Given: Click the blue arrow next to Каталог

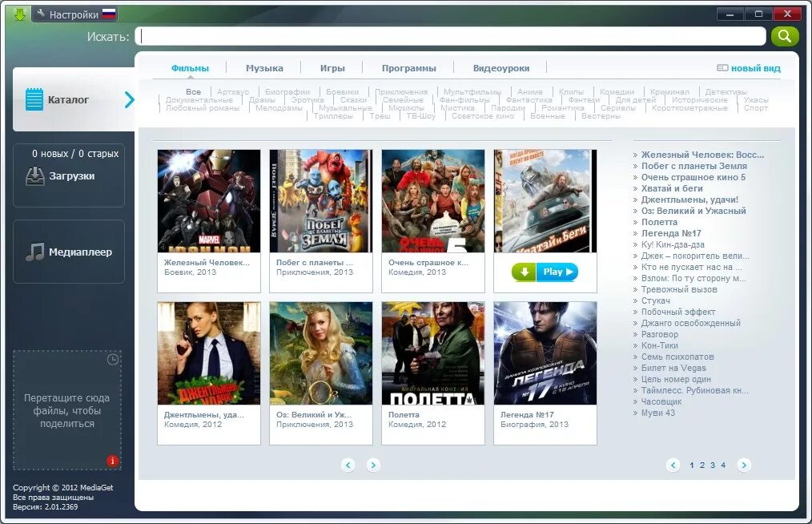Looking at the screenshot, I should [129, 99].
